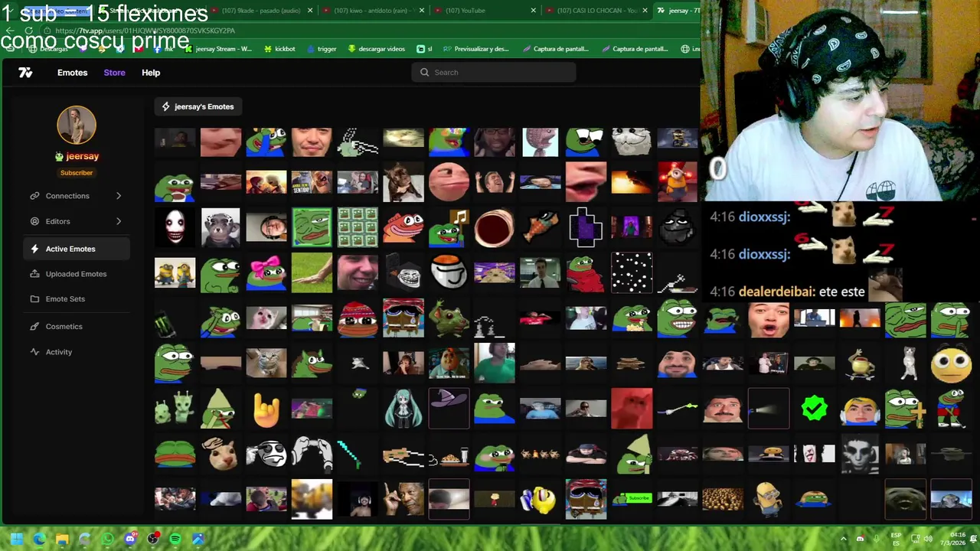Expand the Connections chevron arrow

coord(119,196)
